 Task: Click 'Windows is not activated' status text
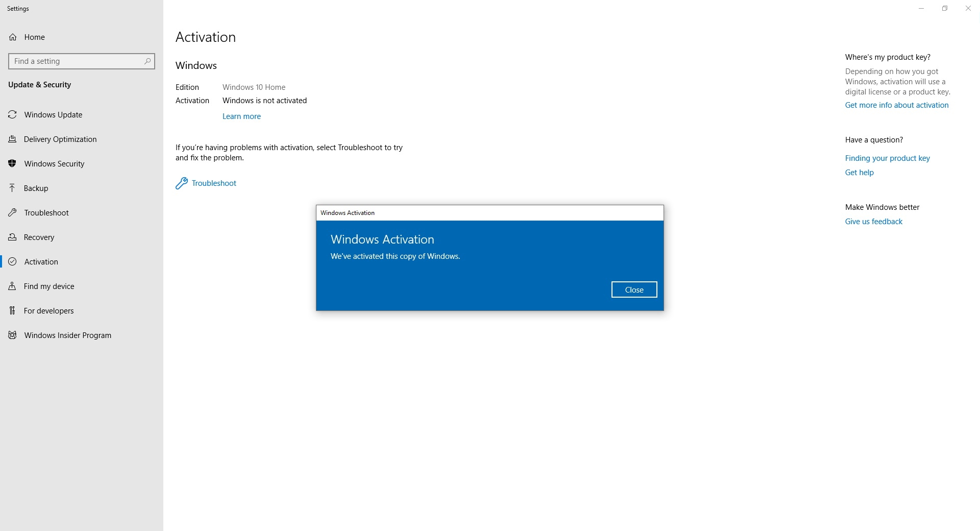[x=264, y=101]
